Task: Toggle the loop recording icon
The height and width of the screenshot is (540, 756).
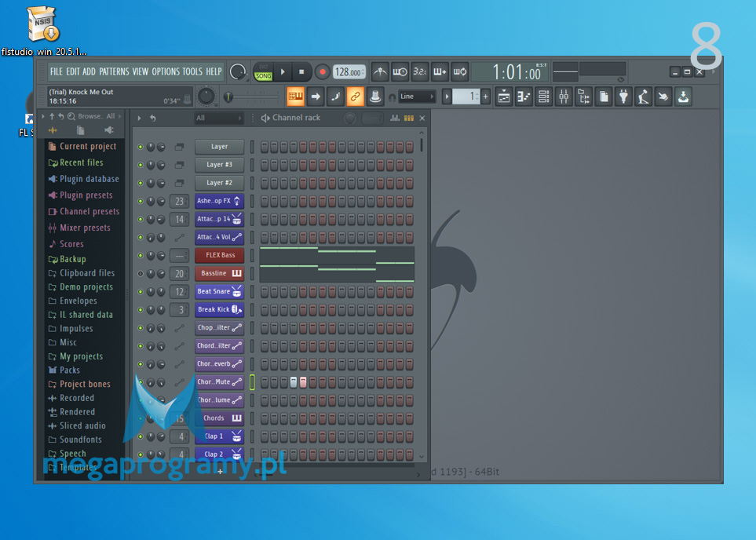Action: click(459, 72)
